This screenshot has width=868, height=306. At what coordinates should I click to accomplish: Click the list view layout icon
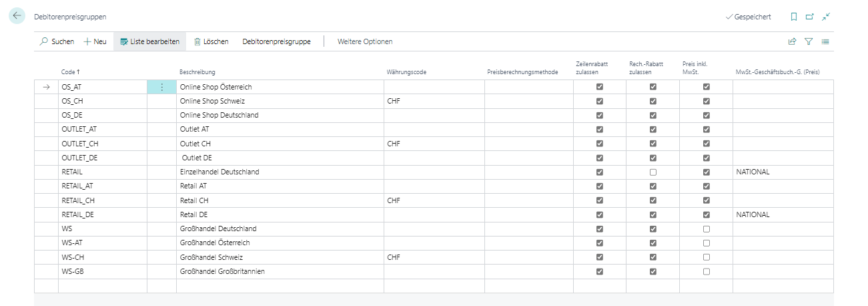pos(825,41)
